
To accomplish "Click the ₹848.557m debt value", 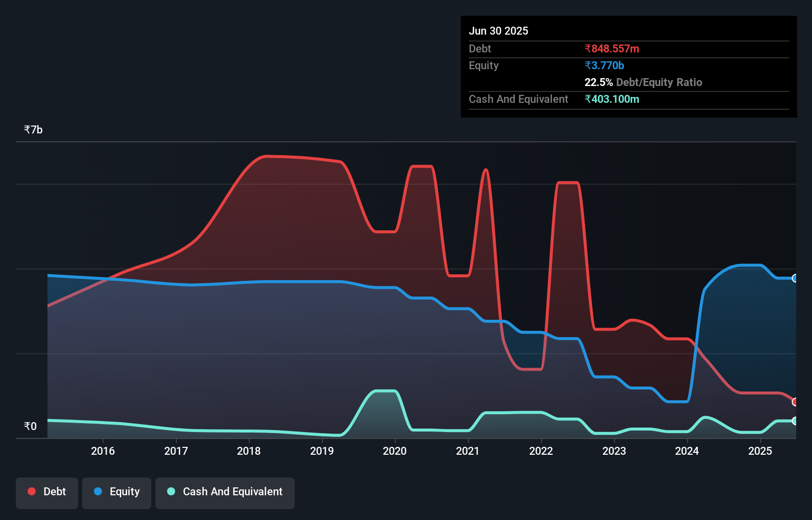I will coord(612,48).
